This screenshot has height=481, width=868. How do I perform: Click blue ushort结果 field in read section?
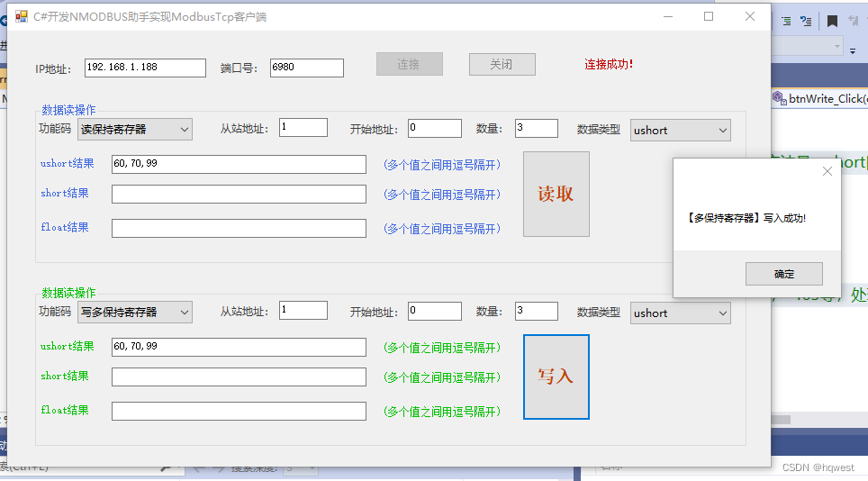[x=239, y=165]
